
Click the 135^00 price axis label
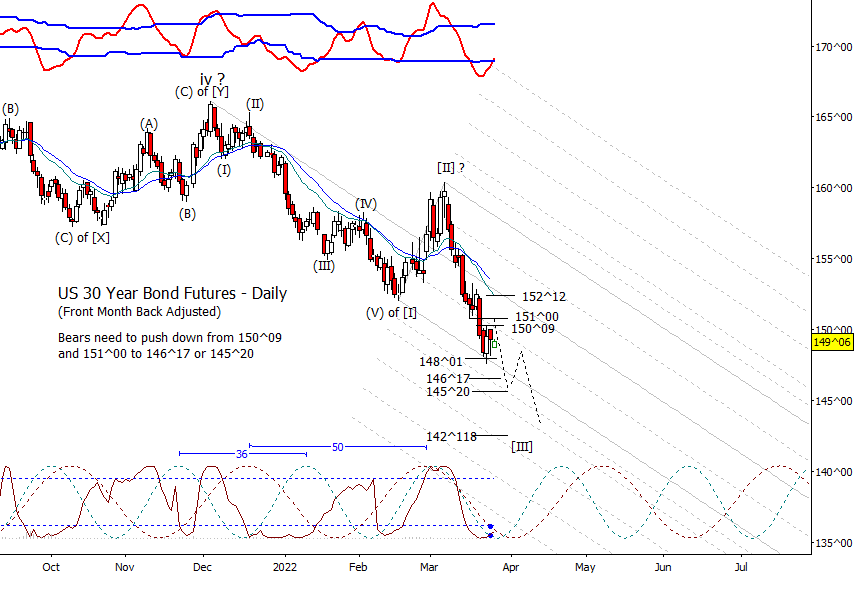834,543
